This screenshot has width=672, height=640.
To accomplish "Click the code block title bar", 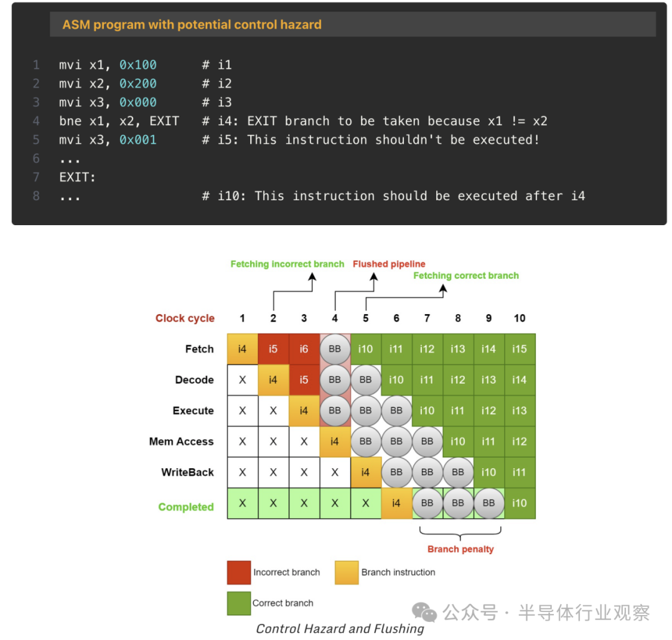I will [352, 25].
